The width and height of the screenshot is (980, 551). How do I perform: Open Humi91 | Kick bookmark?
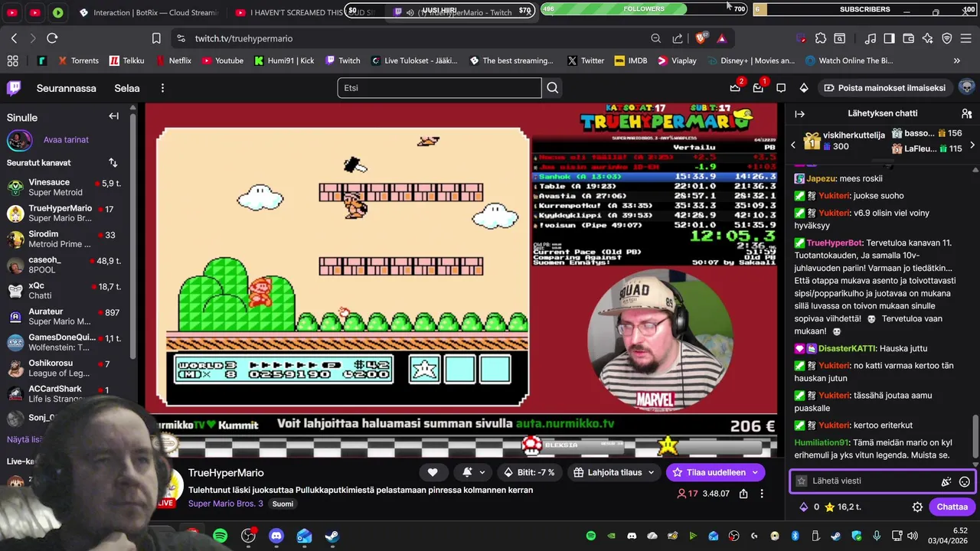pos(284,60)
